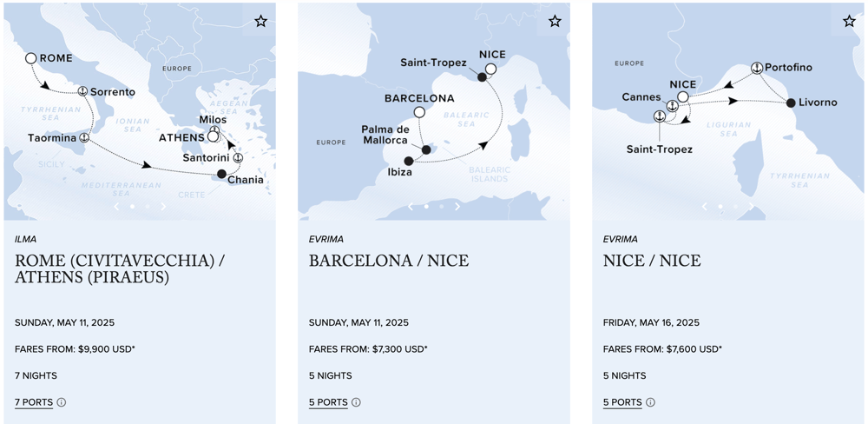Select second dot on Rome map carousel
This screenshot has height=424, width=868.
point(148,206)
